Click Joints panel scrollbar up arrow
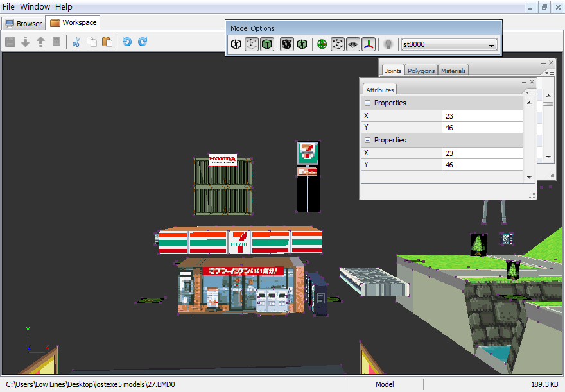 pyautogui.click(x=548, y=96)
